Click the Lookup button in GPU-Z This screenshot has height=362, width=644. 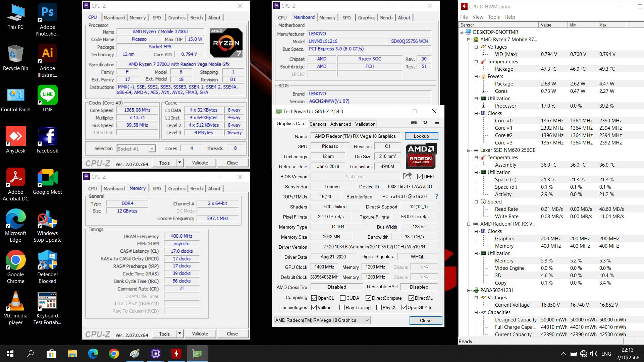pos(421,136)
